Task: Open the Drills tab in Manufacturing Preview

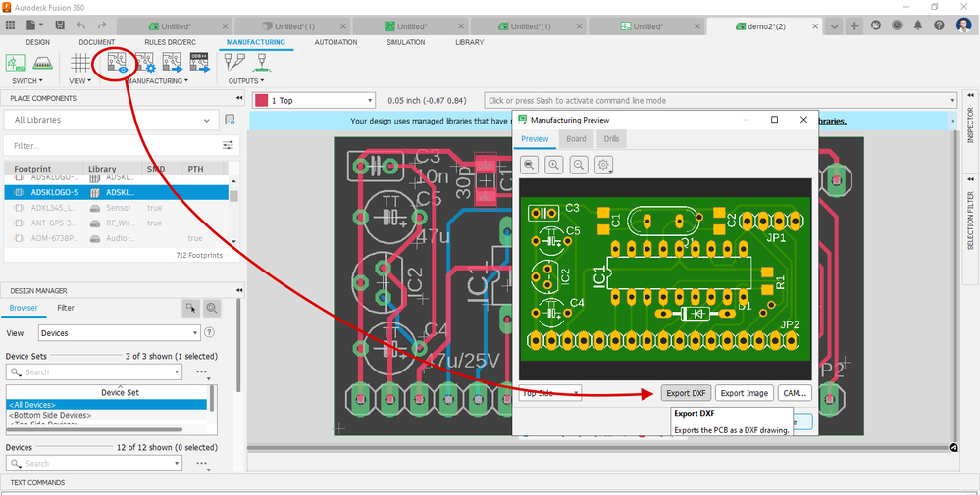Action: [611, 138]
